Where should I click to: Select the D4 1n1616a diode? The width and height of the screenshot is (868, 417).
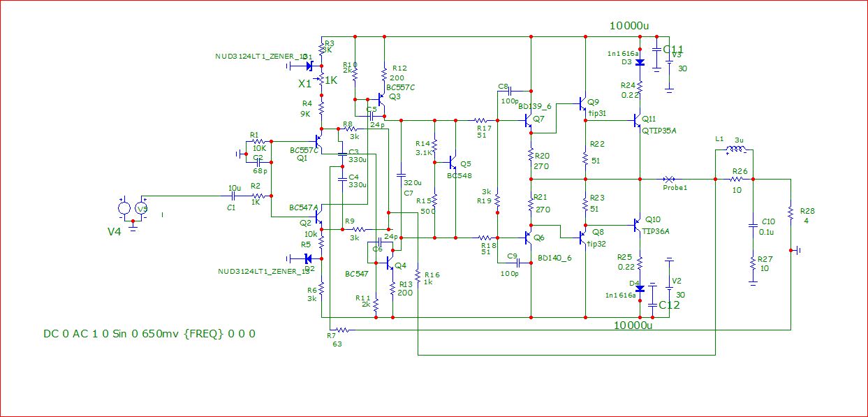(640, 288)
